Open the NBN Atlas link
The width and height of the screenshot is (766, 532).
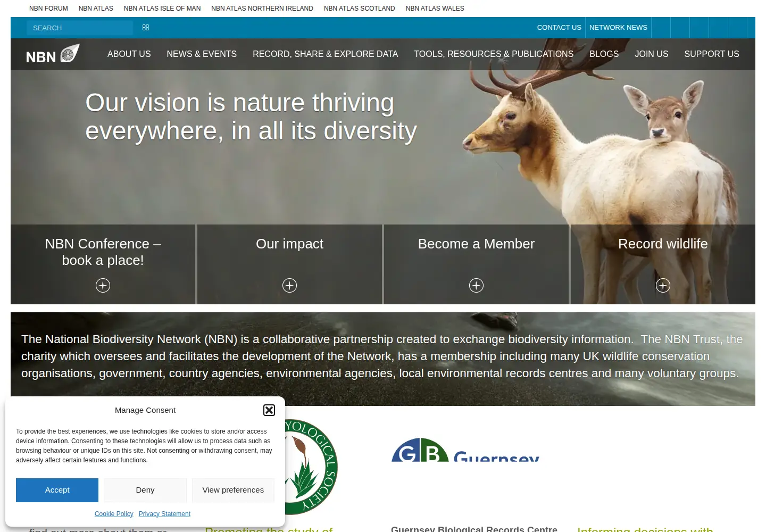click(96, 9)
